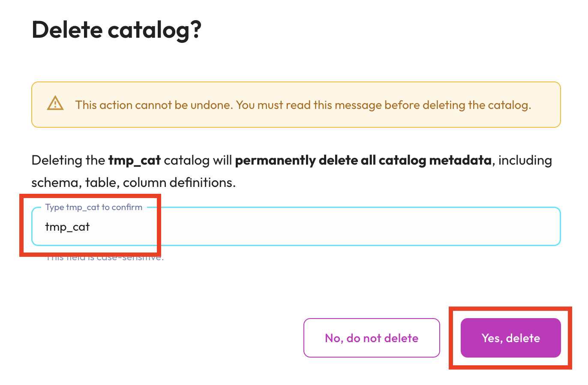Image resolution: width=588 pixels, height=385 pixels.
Task: Click the warning triangle icon
Action: 55,104
